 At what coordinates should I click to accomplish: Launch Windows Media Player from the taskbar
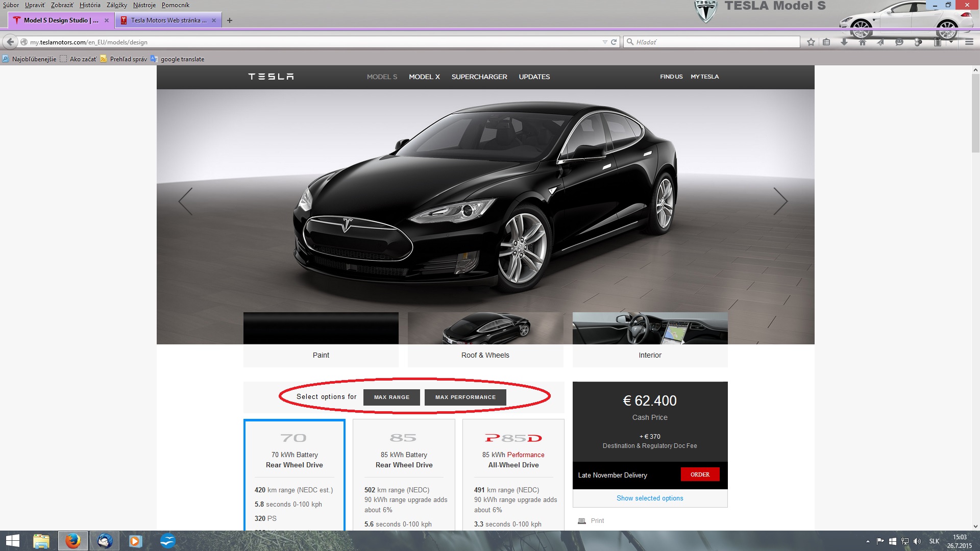tap(135, 541)
